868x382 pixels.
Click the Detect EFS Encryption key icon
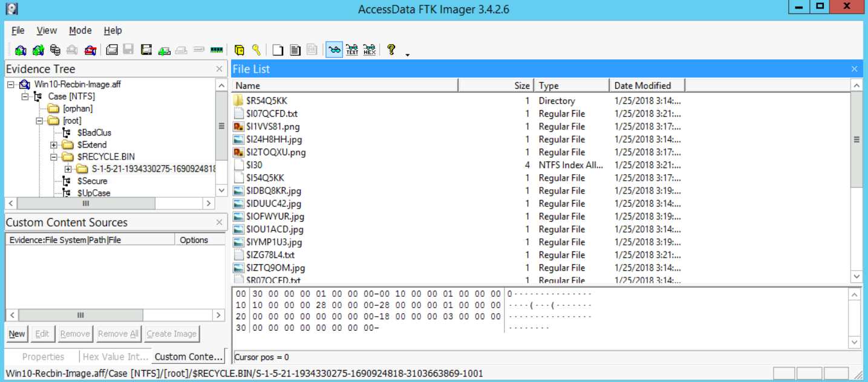click(256, 50)
